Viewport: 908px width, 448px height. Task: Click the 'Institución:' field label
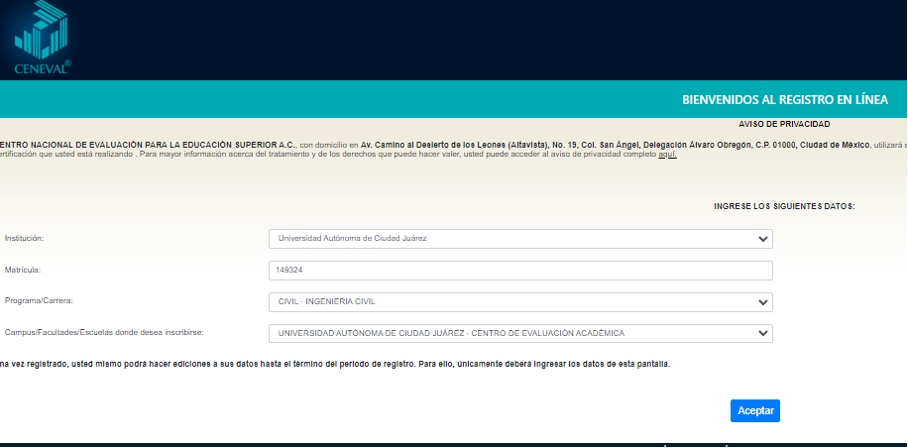25,239
